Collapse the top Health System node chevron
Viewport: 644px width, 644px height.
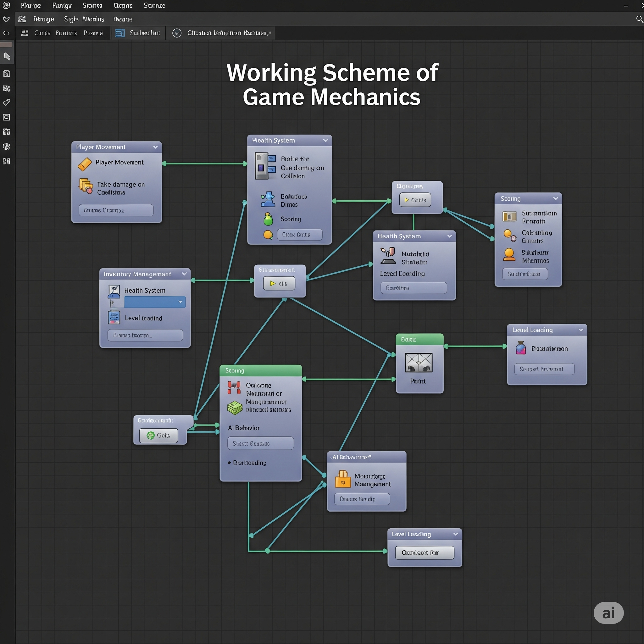click(x=325, y=140)
